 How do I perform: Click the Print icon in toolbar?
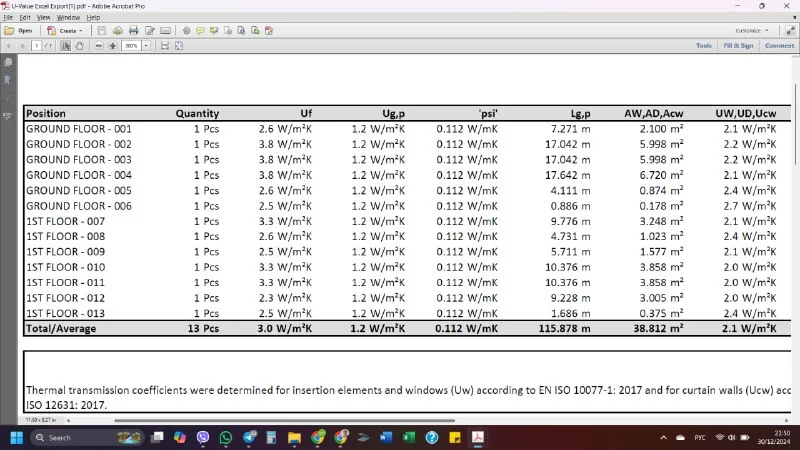133,31
